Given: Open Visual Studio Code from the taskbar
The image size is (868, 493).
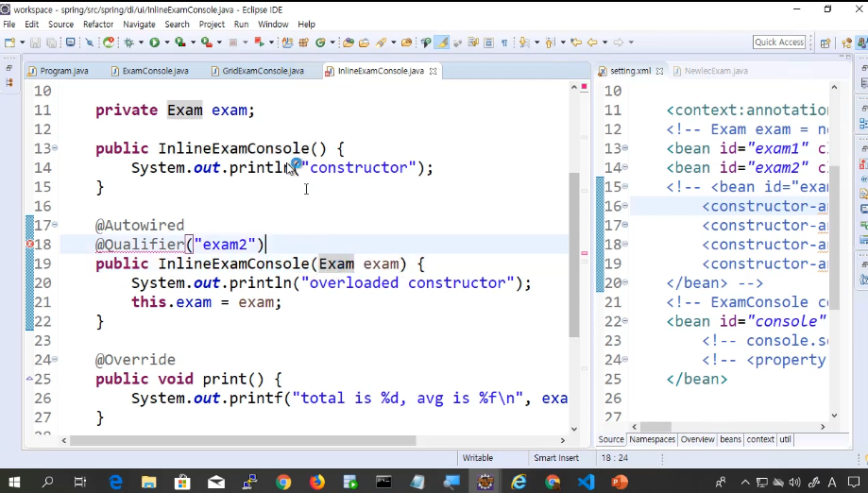Looking at the screenshot, I should click(x=587, y=482).
